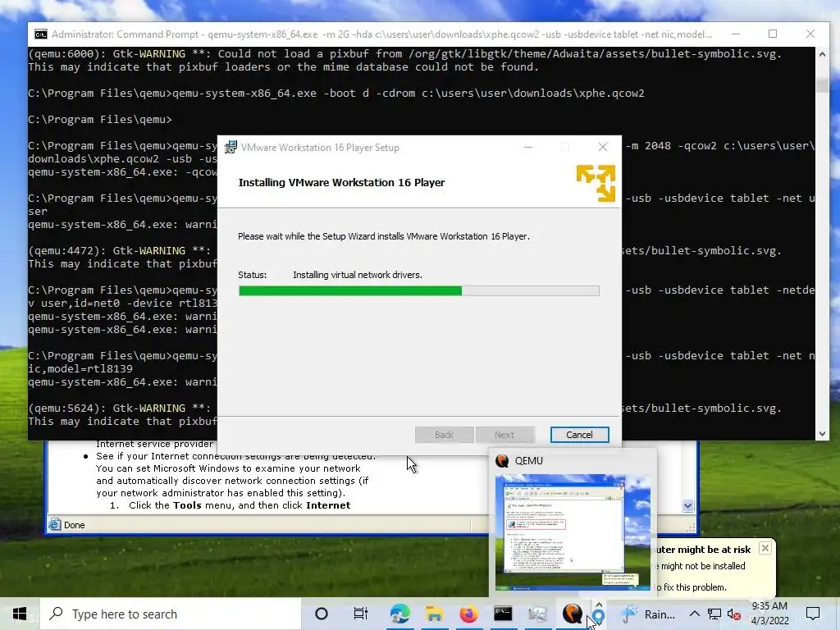The image size is (840, 630).
Task: Click the VMware yellow arrows logo
Action: pos(596,183)
